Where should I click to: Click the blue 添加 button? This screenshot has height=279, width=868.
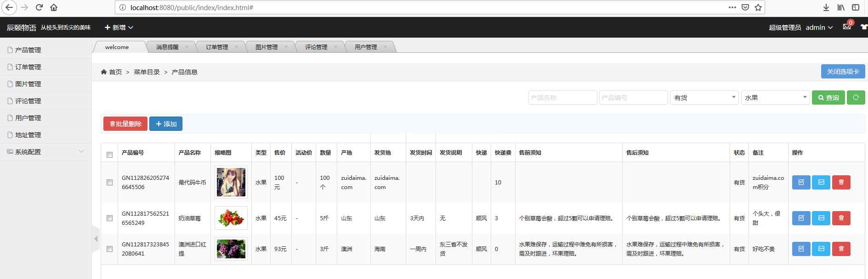pos(166,123)
